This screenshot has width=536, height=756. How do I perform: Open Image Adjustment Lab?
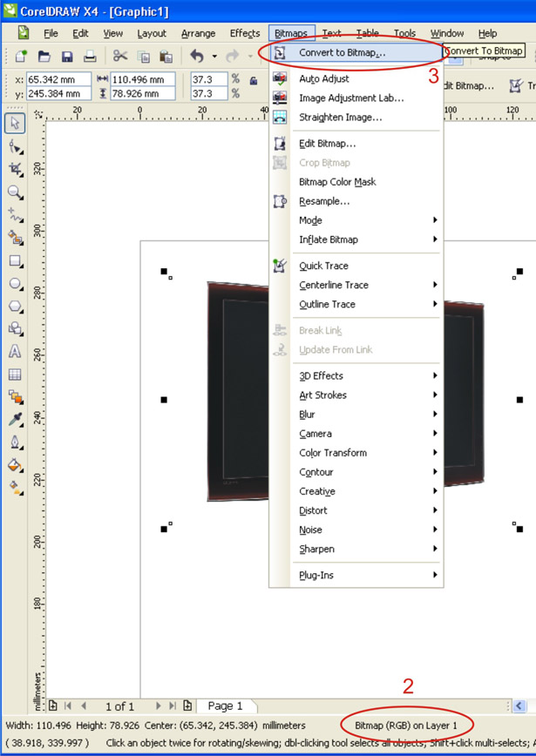356,98
